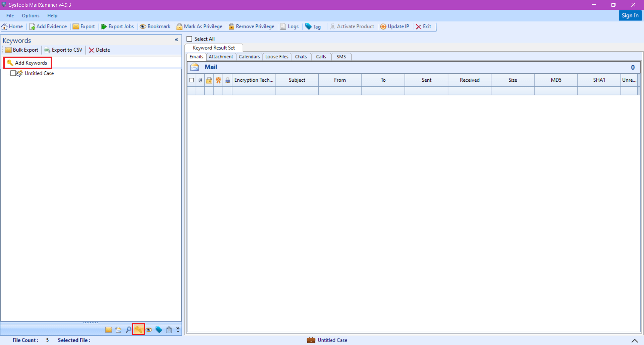Open Export in the top toolbar
Screen dimensions: 644x345
84,26
